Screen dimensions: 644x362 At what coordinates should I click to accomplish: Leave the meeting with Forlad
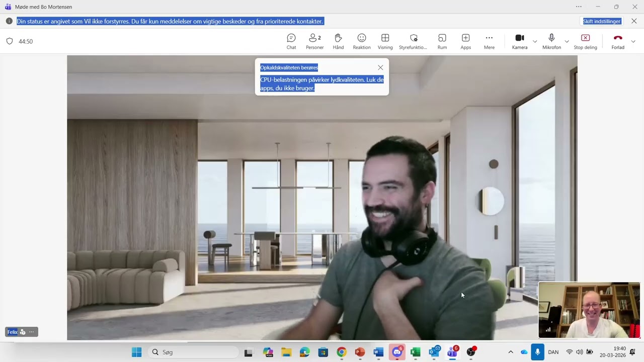(x=618, y=41)
